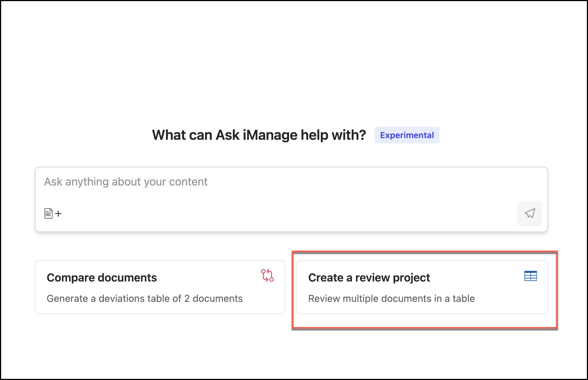Click empty area inside the prompt box bottom
Viewport: 588px width, 380px height.
click(279, 215)
